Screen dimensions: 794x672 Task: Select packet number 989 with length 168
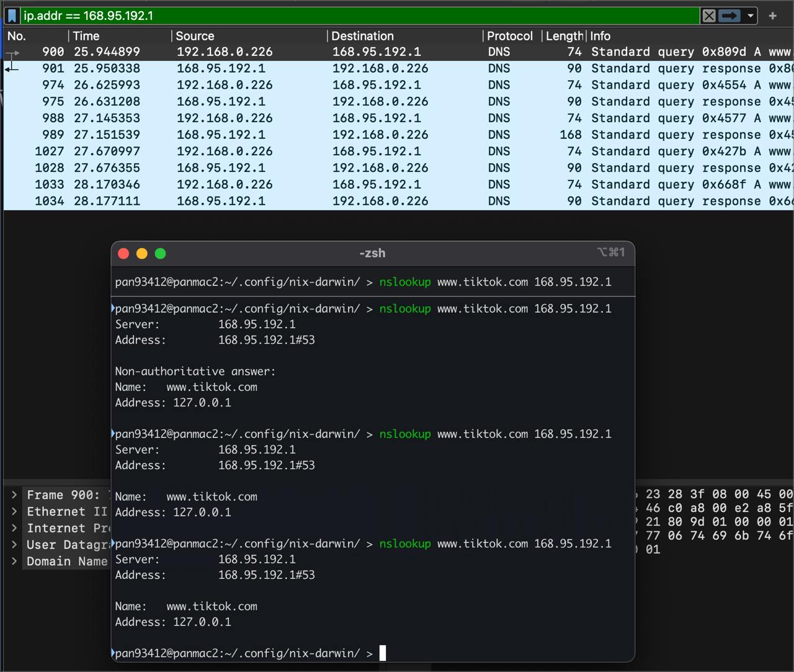(x=310, y=135)
